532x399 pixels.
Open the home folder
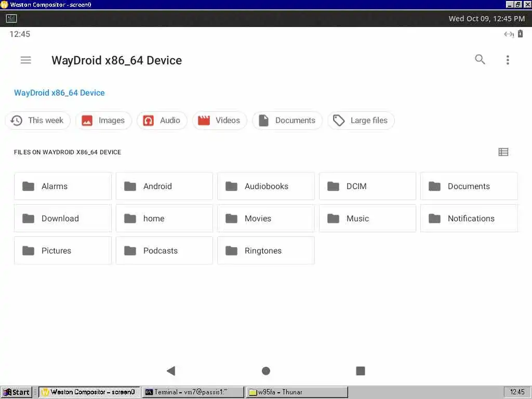click(x=164, y=218)
